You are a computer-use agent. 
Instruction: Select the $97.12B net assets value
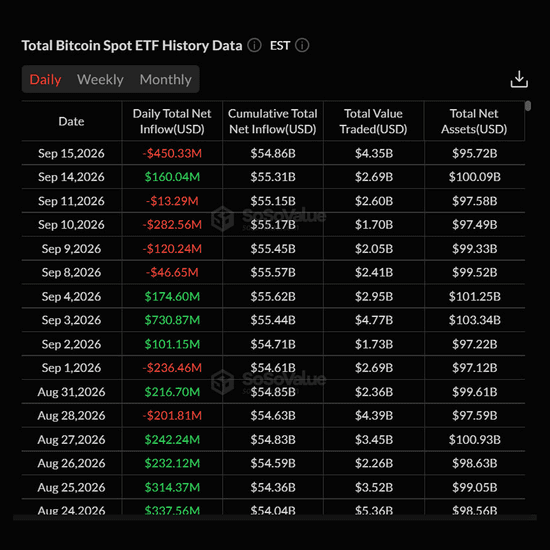coord(475,368)
